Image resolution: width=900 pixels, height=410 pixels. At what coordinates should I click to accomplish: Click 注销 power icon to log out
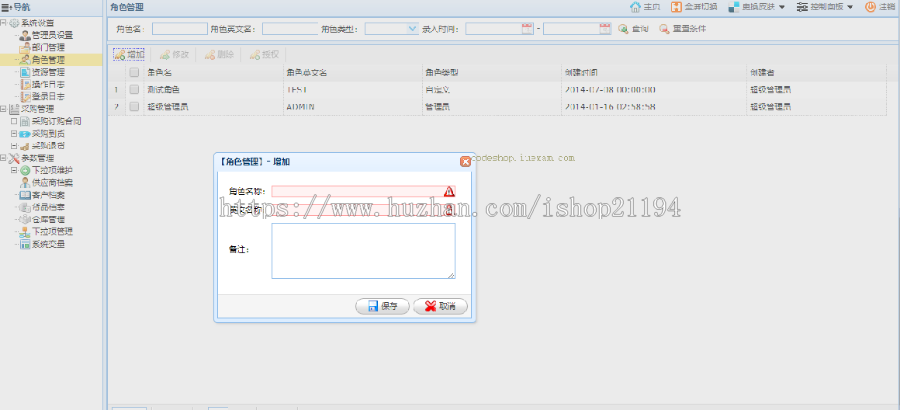coord(880,7)
